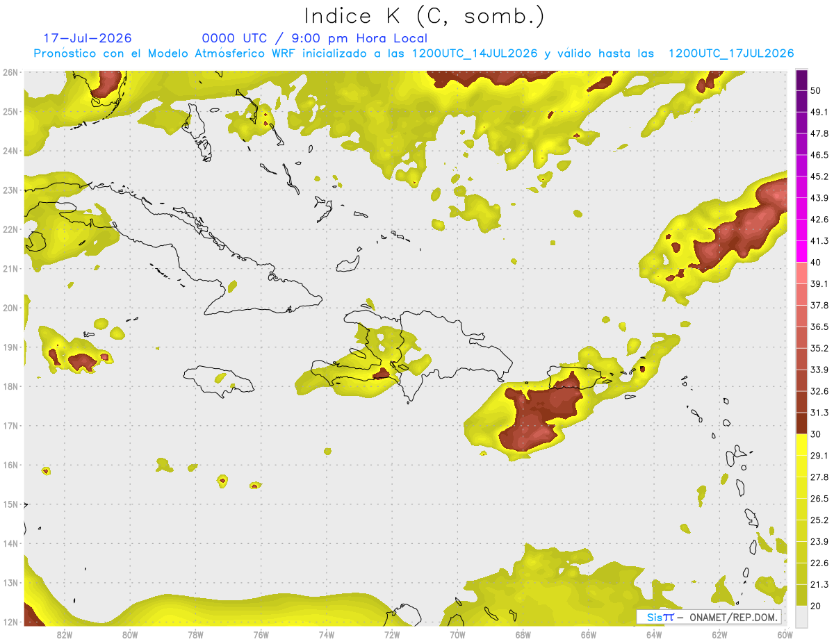Image resolution: width=834 pixels, height=644 pixels.
Task: Click the 12N latitude label
Action: click(x=10, y=622)
